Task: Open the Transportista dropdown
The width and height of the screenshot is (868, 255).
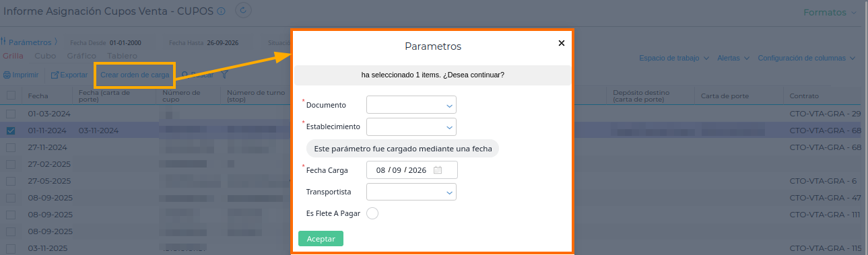Action: click(x=411, y=192)
